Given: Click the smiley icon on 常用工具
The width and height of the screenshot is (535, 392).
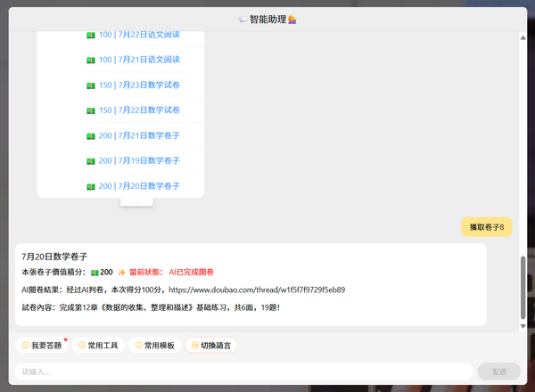Looking at the screenshot, I should point(82,346).
